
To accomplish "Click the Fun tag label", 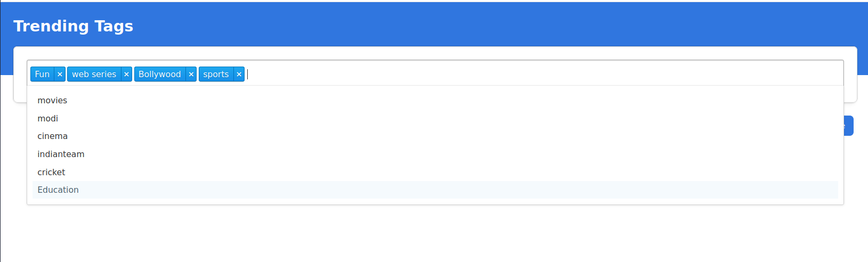I will [x=42, y=75].
